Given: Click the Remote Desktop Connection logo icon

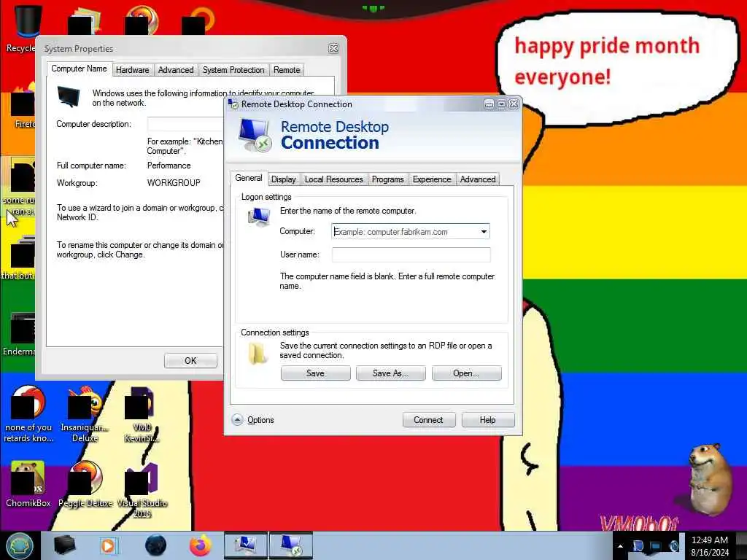Looking at the screenshot, I should coord(255,135).
